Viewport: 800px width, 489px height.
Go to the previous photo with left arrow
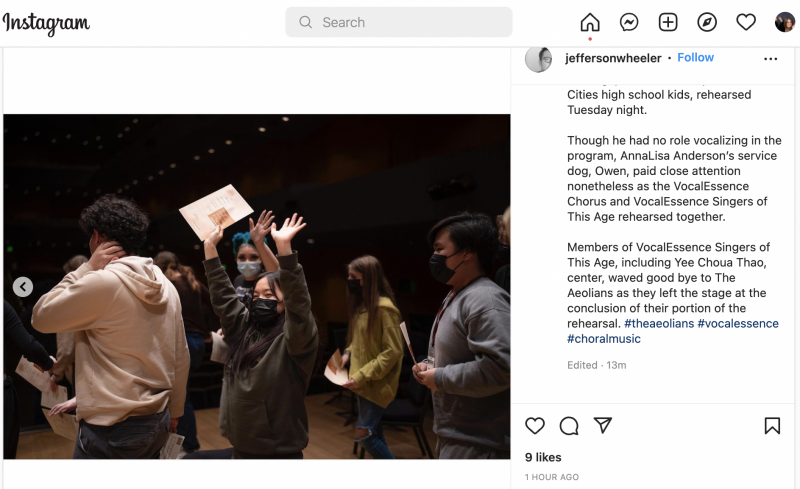23,287
